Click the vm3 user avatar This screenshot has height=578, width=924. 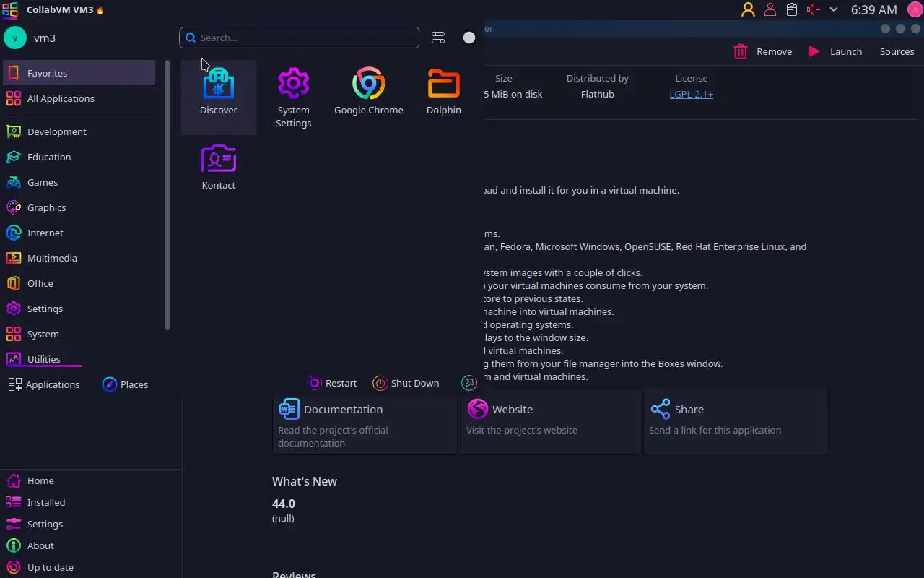[15, 38]
